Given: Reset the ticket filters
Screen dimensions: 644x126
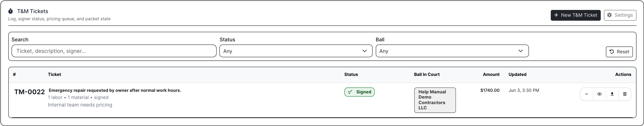Looking at the screenshot, I should point(619,52).
